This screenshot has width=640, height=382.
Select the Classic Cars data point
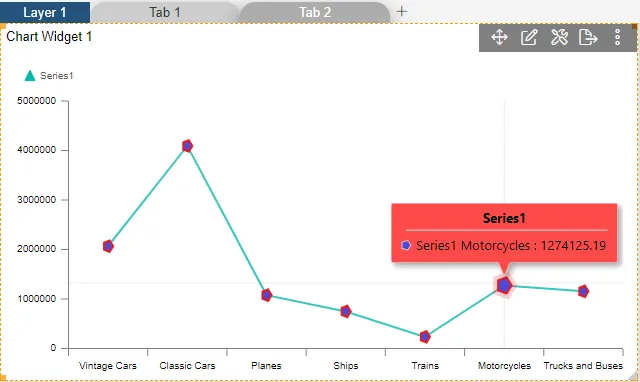187,146
